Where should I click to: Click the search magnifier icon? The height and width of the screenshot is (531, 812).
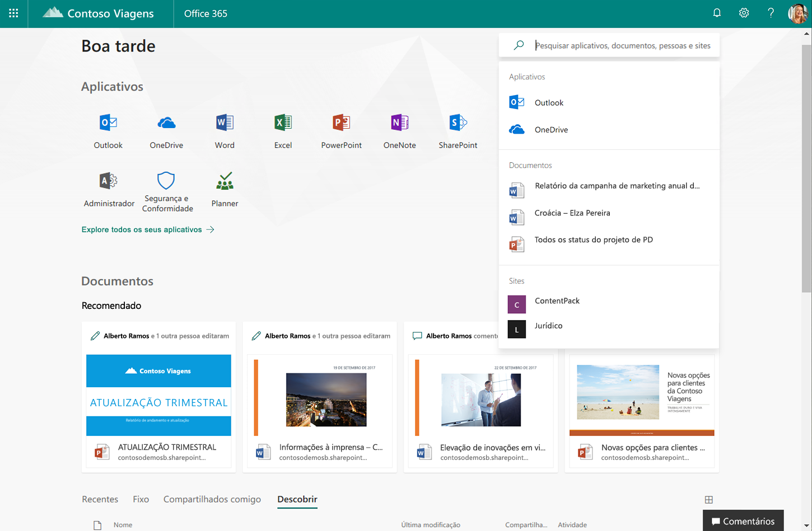[x=519, y=45]
